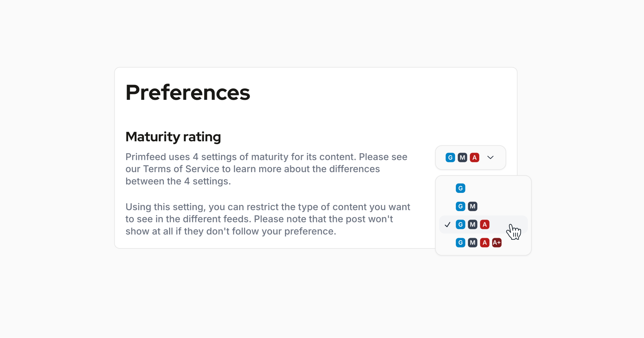
Task: Click the red A badge in checked option
Action: coord(485,225)
